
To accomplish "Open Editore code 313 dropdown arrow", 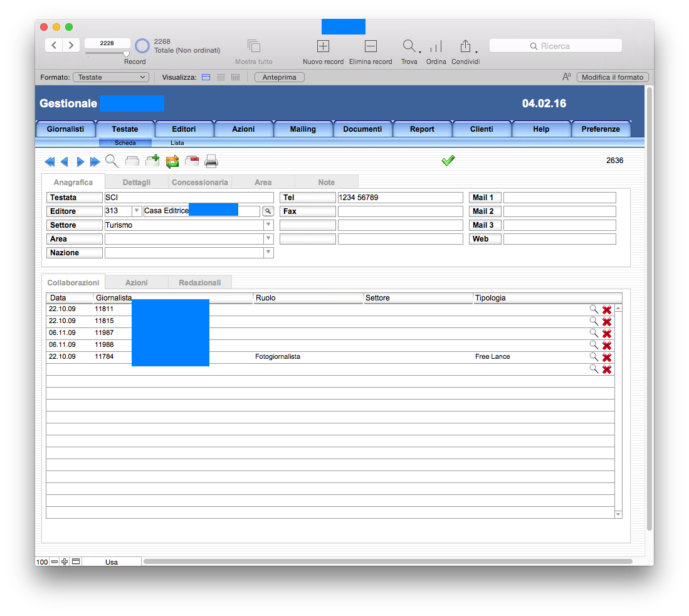I will (x=137, y=211).
